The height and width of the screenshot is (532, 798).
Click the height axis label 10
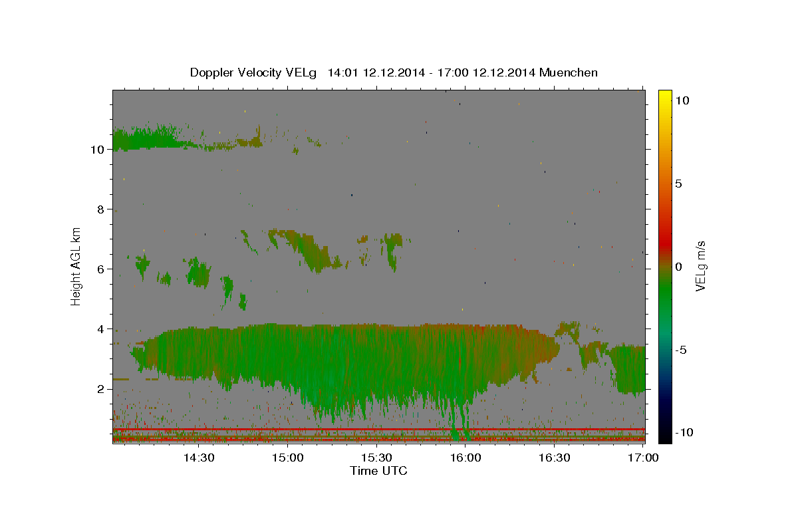(x=96, y=150)
